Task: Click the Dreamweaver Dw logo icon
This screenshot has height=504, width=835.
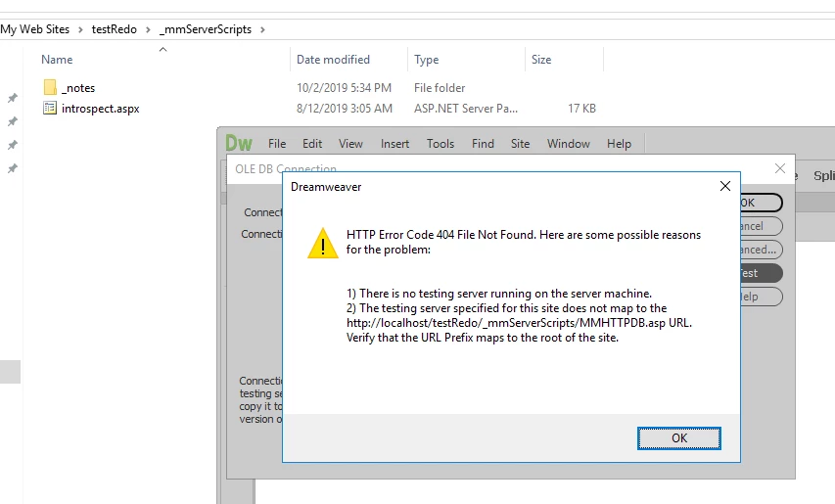Action: 239,143
